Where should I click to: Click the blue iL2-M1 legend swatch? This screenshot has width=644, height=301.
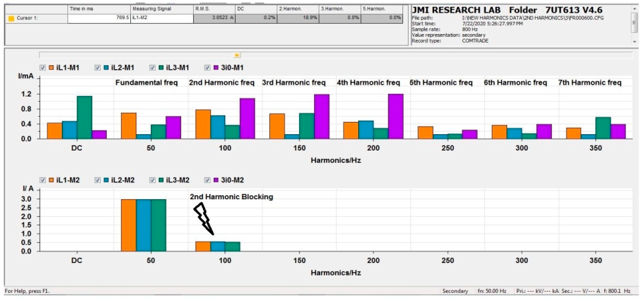106,68
